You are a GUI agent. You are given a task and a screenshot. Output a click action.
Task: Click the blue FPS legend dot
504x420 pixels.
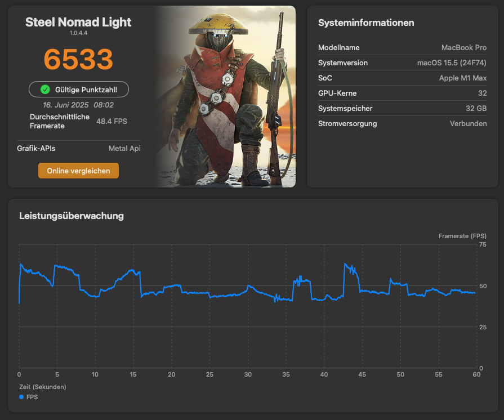click(x=21, y=397)
